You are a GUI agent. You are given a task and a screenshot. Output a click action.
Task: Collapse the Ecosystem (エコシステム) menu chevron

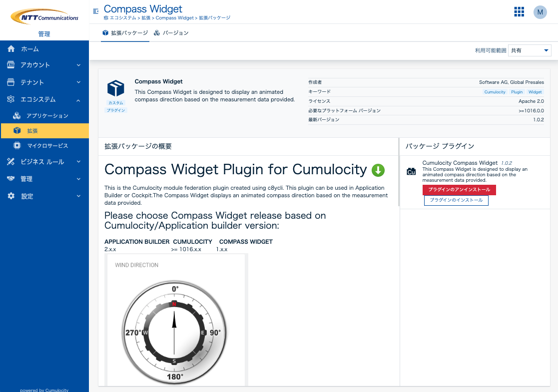click(x=78, y=100)
